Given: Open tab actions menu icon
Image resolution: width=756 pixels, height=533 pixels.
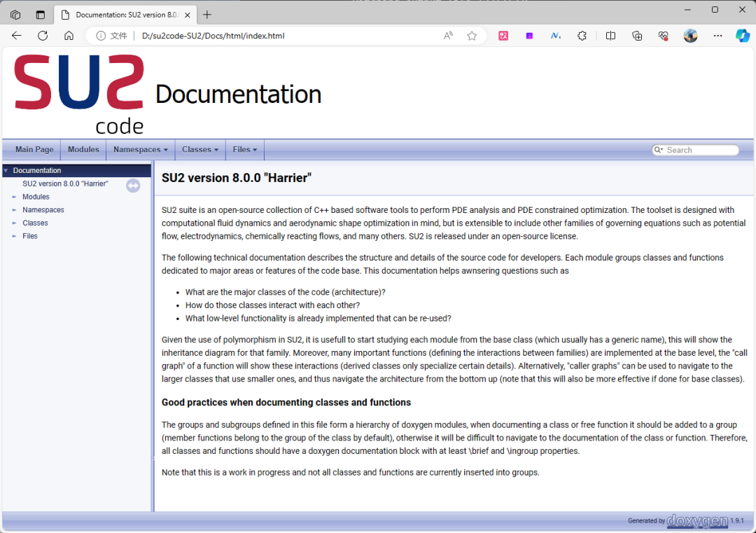Looking at the screenshot, I should tap(41, 15).
